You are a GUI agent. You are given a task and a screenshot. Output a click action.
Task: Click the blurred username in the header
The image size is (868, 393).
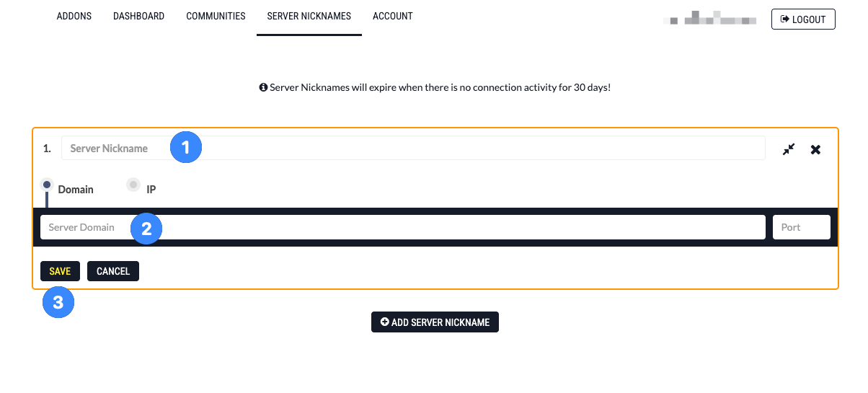710,18
